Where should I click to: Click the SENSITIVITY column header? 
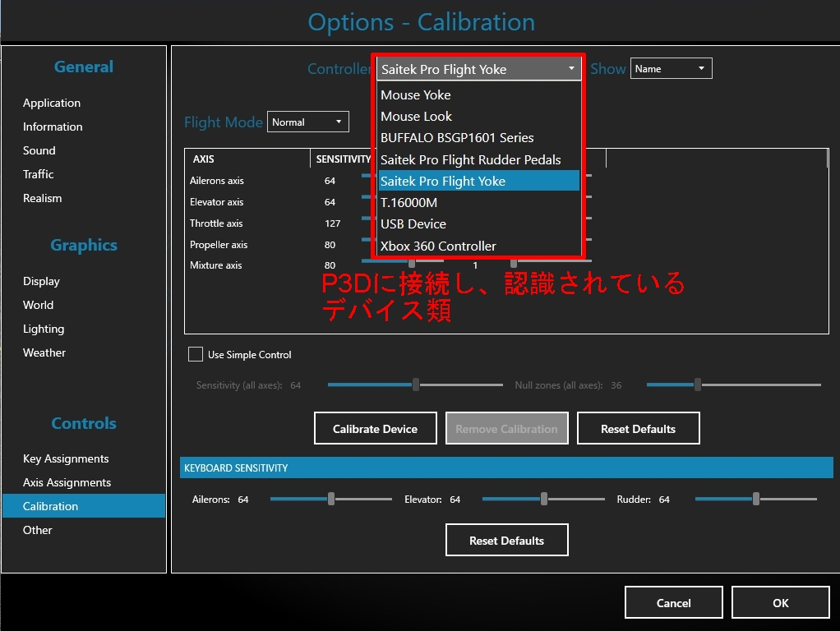coord(344,159)
